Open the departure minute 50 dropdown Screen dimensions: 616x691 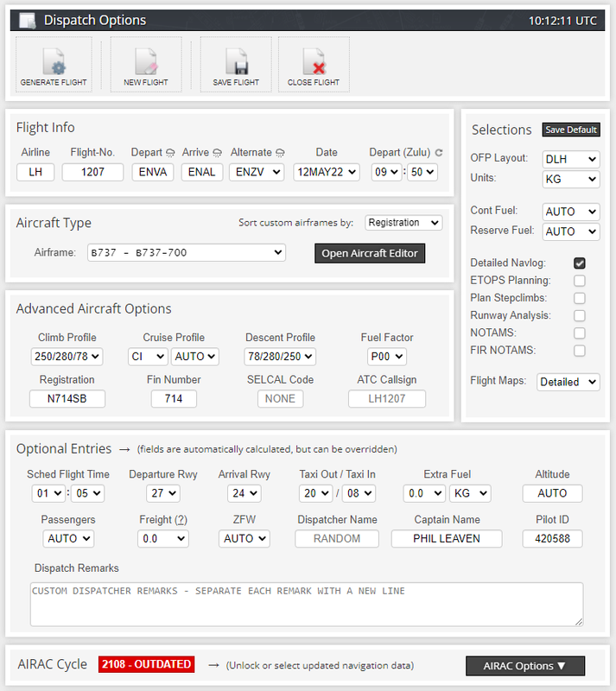(x=422, y=172)
